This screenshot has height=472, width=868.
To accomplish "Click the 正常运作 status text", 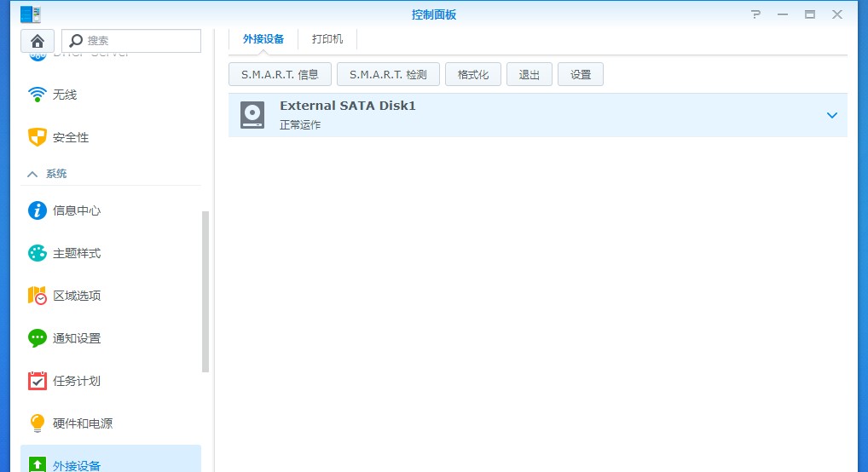I will pyautogui.click(x=300, y=125).
